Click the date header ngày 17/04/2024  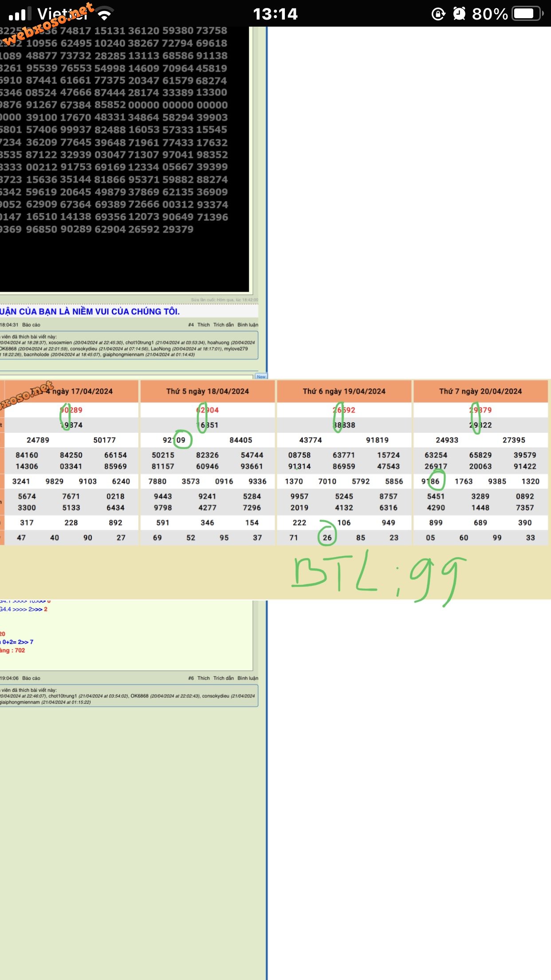[83, 391]
